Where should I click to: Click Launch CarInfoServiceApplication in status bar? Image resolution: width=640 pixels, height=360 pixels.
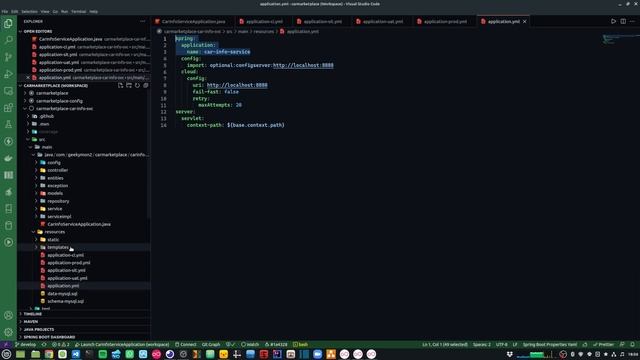122,344
